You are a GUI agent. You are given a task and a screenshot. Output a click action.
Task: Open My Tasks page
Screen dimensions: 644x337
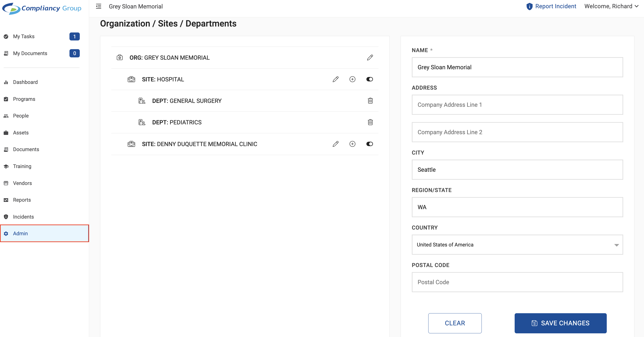click(24, 37)
